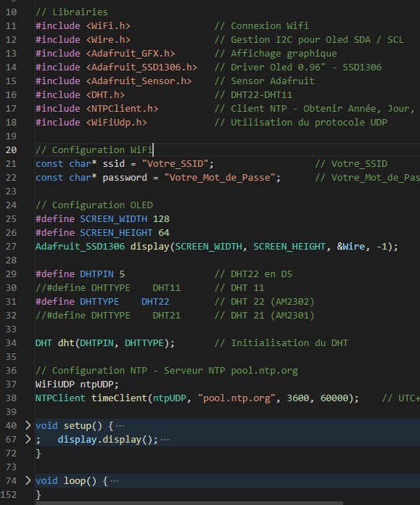Click the 3600 offset value

[298, 398]
